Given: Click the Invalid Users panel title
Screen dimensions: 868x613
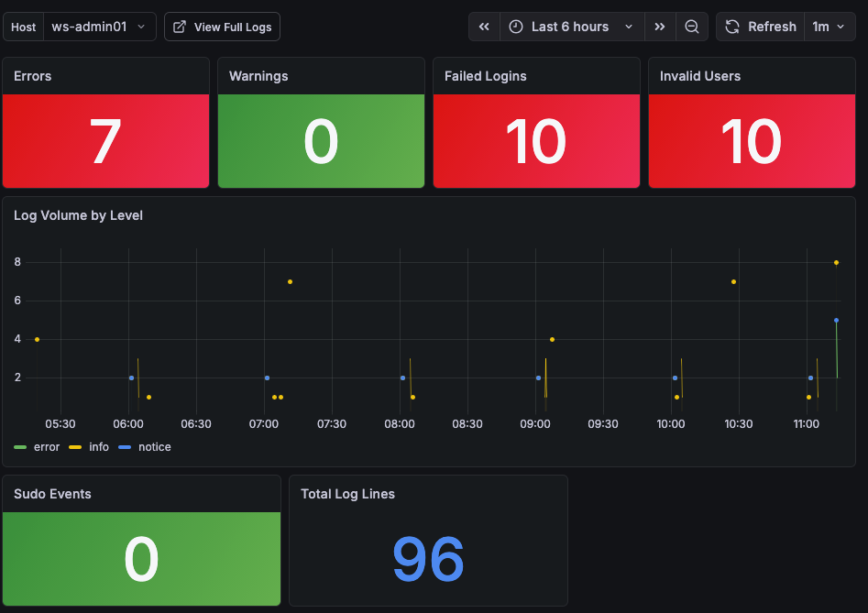Looking at the screenshot, I should (700, 76).
